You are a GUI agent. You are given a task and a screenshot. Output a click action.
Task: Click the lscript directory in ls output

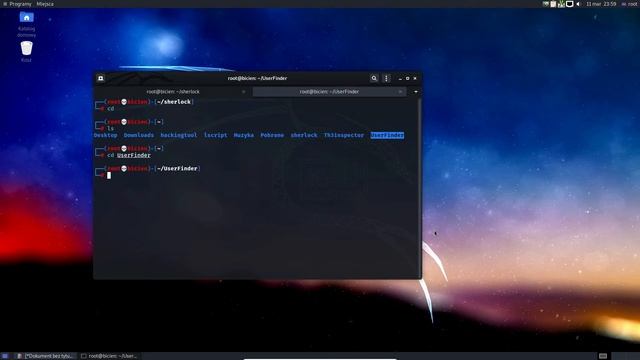(x=216, y=135)
